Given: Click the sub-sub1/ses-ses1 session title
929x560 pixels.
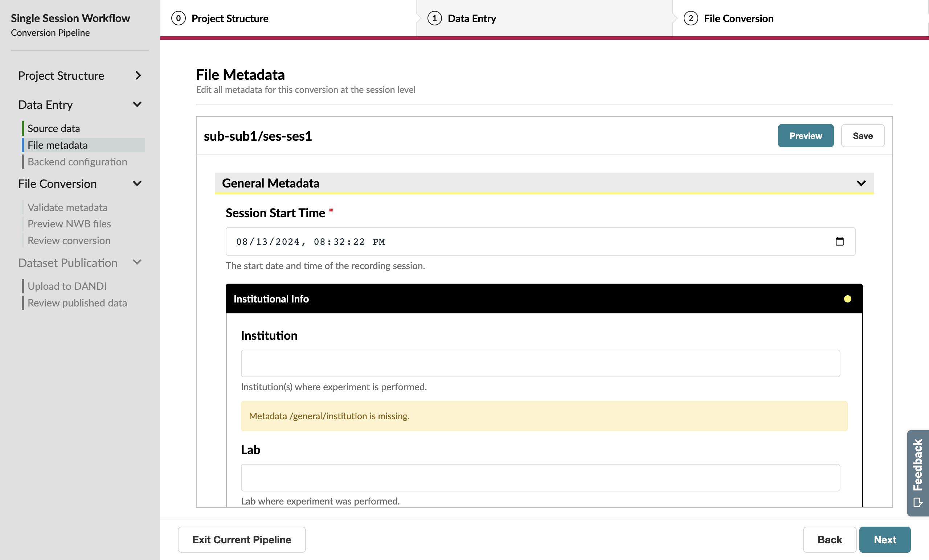Looking at the screenshot, I should (258, 136).
